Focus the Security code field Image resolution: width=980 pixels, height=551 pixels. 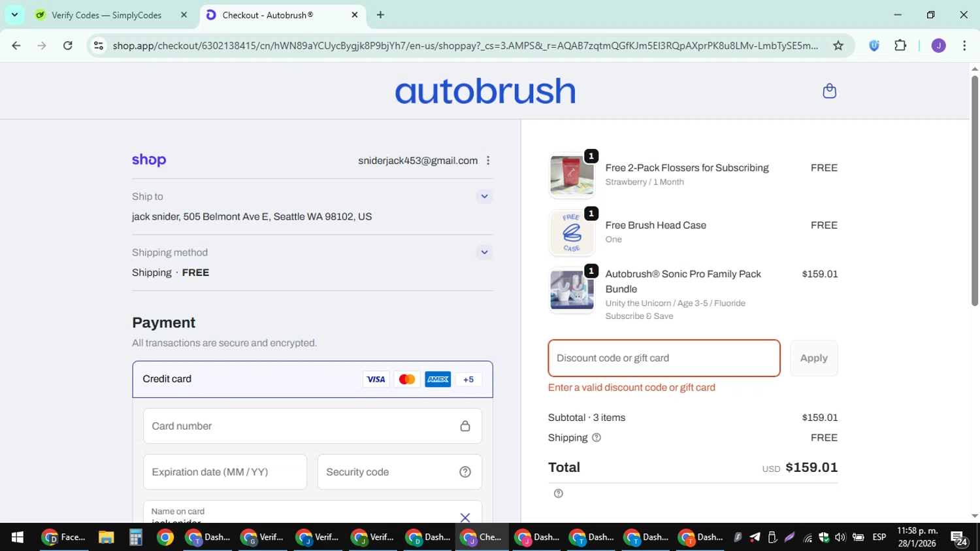click(400, 472)
